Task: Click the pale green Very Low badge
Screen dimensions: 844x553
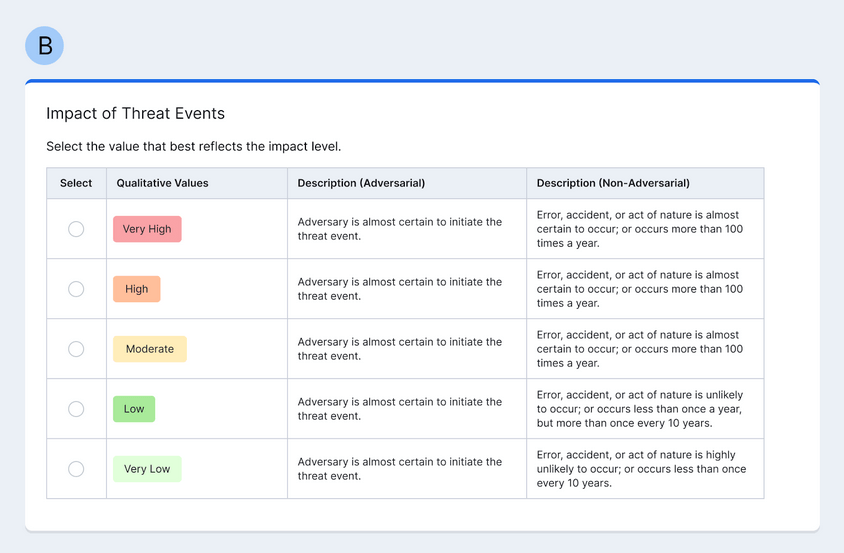Action: pos(147,469)
